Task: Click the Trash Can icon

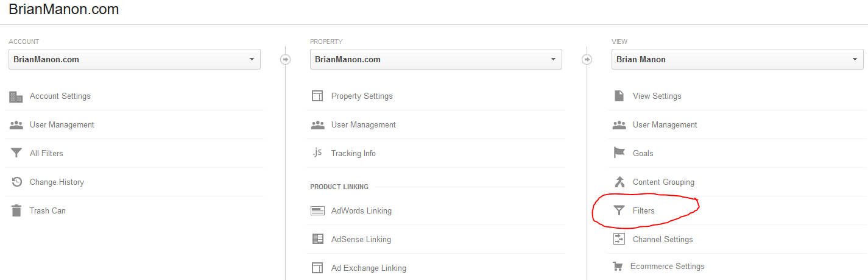Action: coord(16,210)
